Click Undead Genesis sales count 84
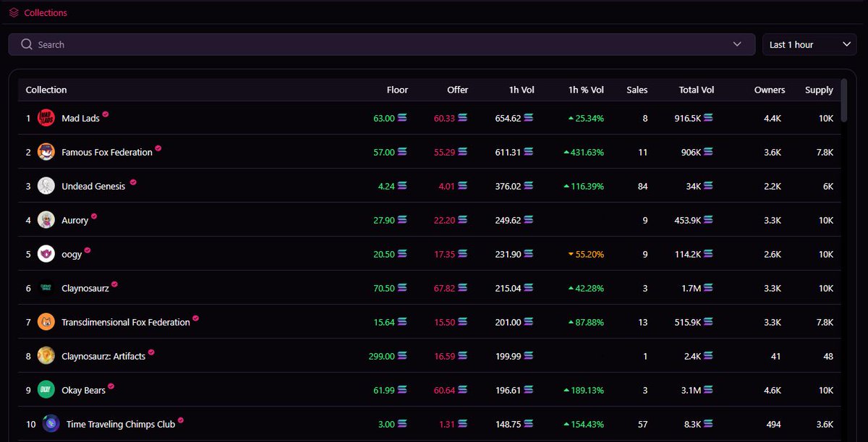Image resolution: width=868 pixels, height=442 pixels. tap(642, 186)
